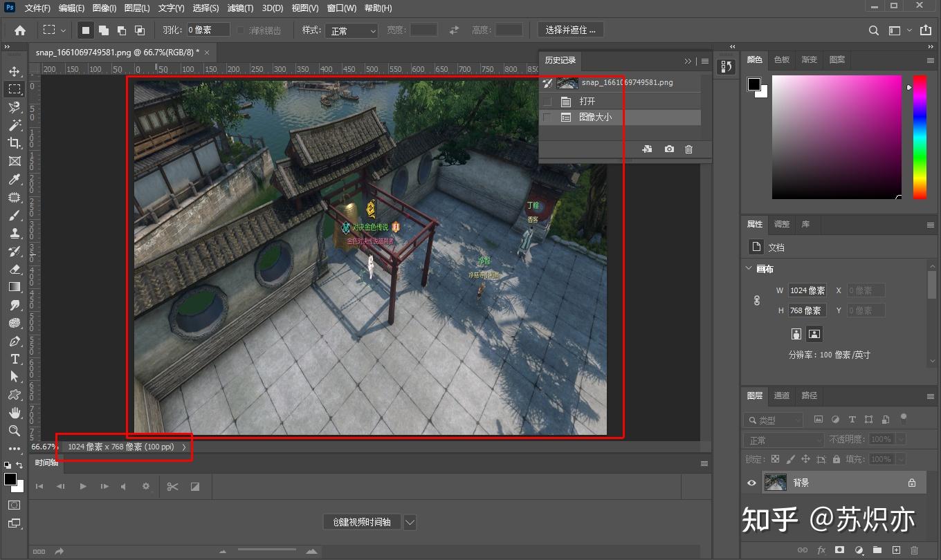Select the Path Selection tool
The image size is (941, 560).
coord(14,377)
